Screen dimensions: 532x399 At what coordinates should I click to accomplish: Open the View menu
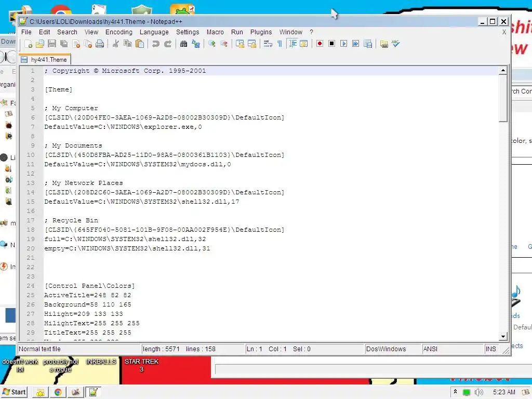tap(91, 32)
